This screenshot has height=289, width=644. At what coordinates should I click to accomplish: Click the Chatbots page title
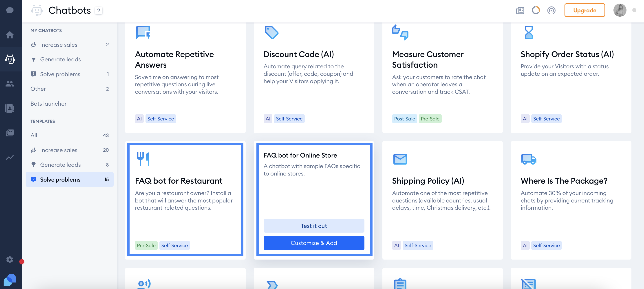pos(70,10)
